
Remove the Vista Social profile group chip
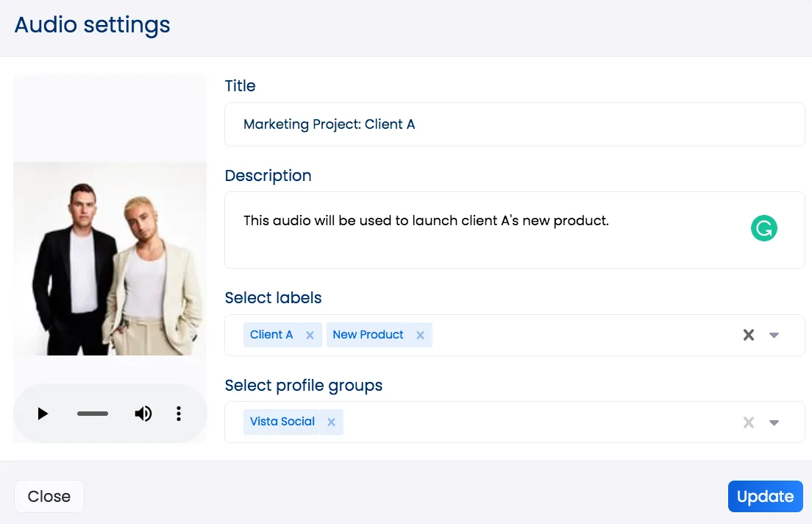pyautogui.click(x=331, y=422)
